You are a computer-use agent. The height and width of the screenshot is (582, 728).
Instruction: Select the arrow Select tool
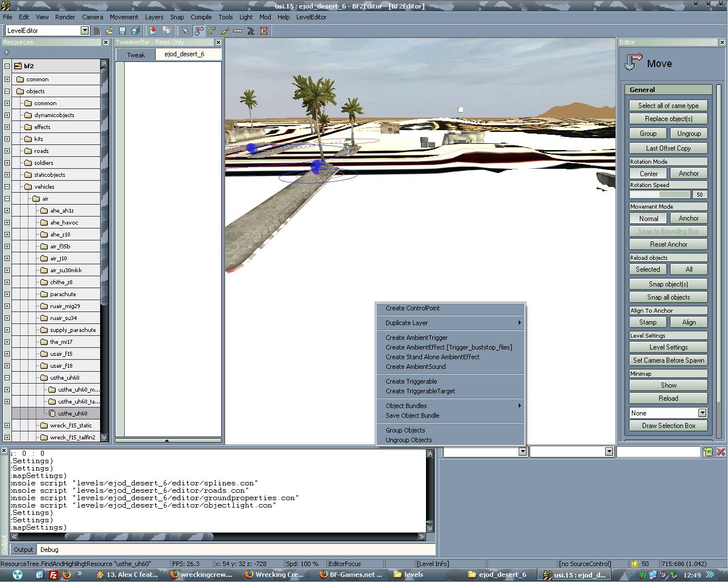point(185,31)
